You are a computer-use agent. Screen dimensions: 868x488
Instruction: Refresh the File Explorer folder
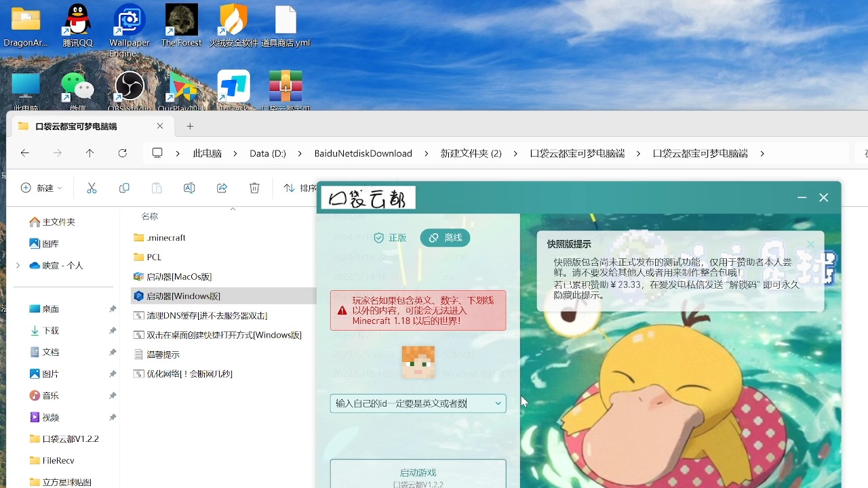click(123, 153)
